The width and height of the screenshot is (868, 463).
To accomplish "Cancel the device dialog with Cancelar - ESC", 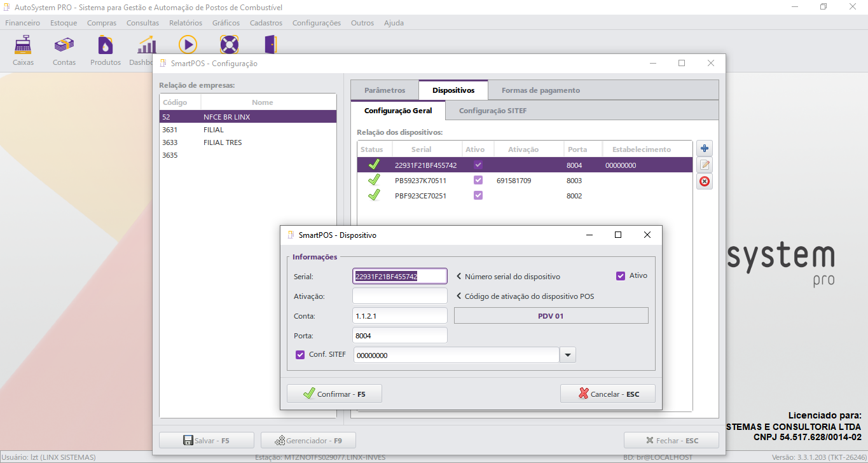I will coord(607,394).
